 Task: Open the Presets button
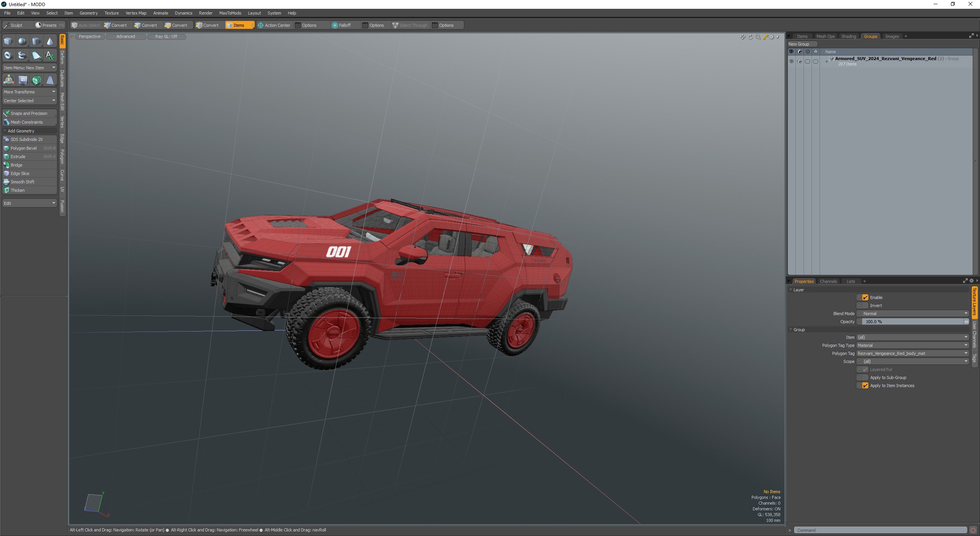tap(49, 25)
